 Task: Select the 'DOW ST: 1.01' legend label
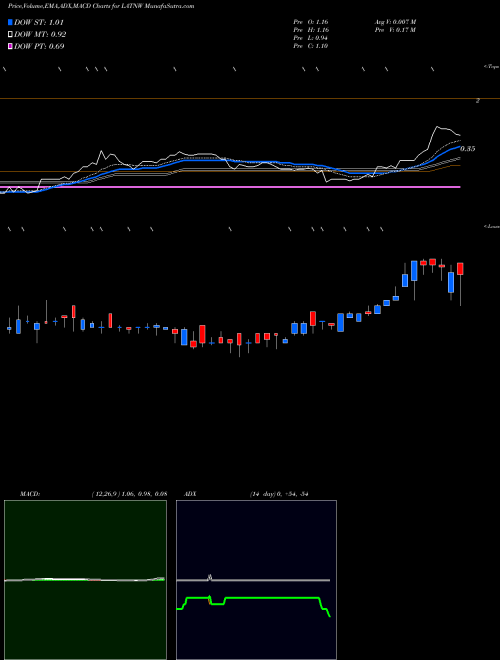pos(39,22)
